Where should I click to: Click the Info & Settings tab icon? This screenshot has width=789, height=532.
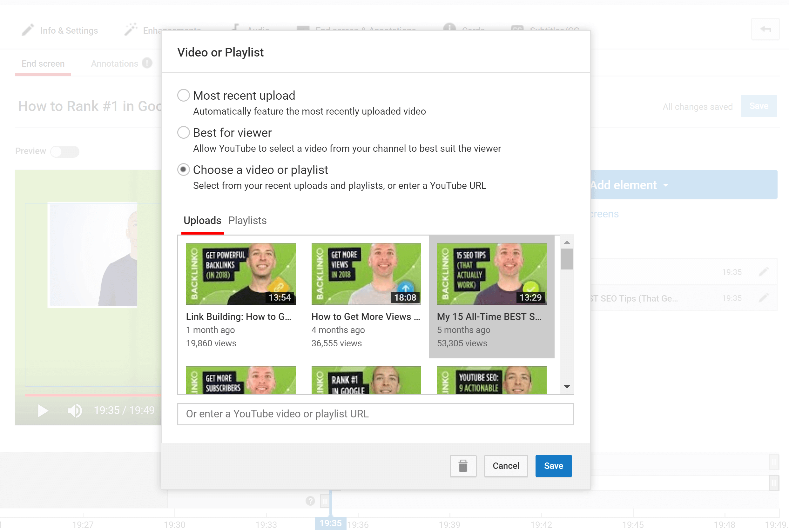27,30
